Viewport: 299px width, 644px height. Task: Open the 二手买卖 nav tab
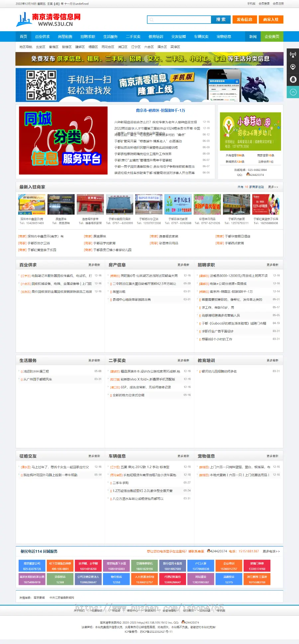pyautogui.click(x=133, y=36)
